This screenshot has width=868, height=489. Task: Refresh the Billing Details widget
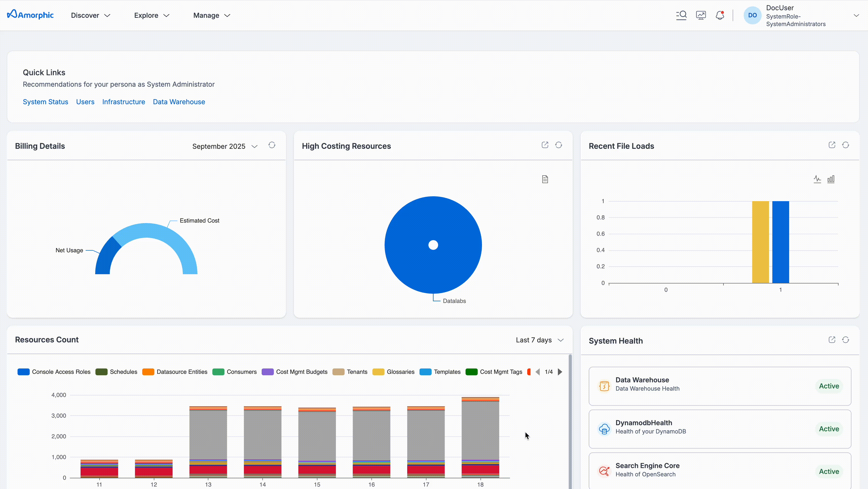[272, 145]
